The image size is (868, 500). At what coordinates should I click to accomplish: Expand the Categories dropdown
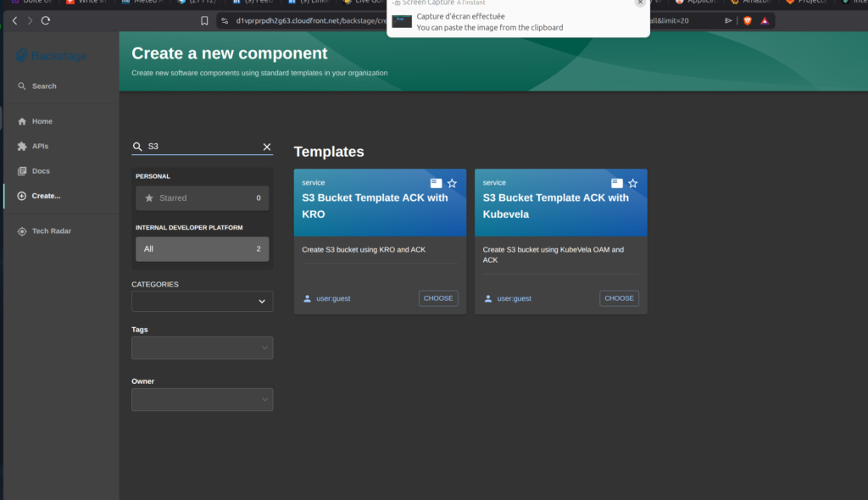(x=202, y=301)
